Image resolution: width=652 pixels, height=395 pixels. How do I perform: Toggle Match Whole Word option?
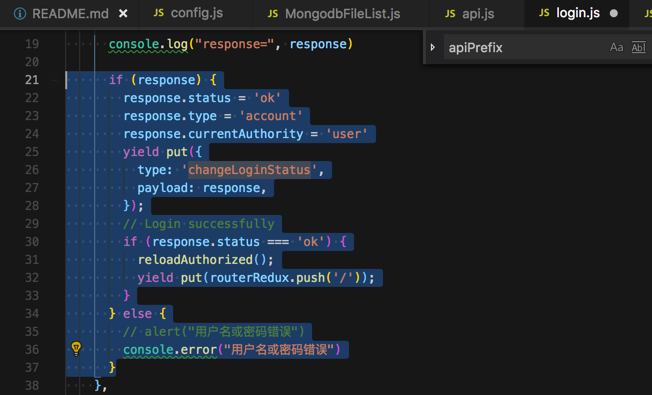(638, 47)
